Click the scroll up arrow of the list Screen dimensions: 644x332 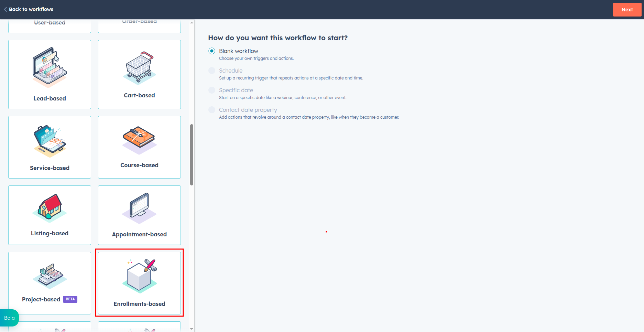(192, 22)
